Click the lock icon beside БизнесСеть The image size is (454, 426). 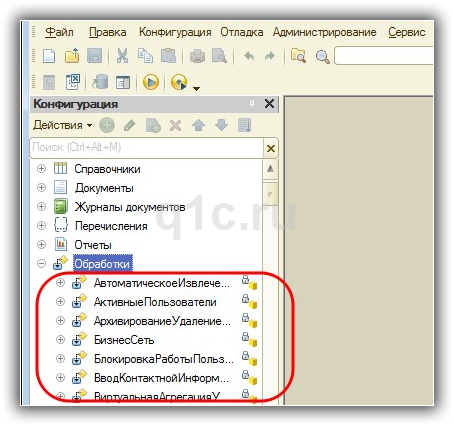[245, 337]
